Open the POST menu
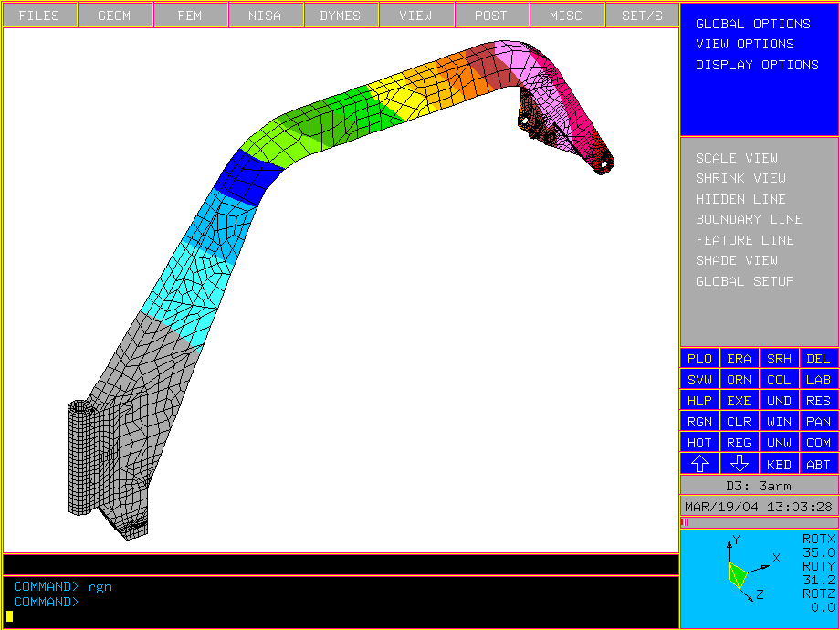Viewport: 840px width, 630px height. click(490, 16)
